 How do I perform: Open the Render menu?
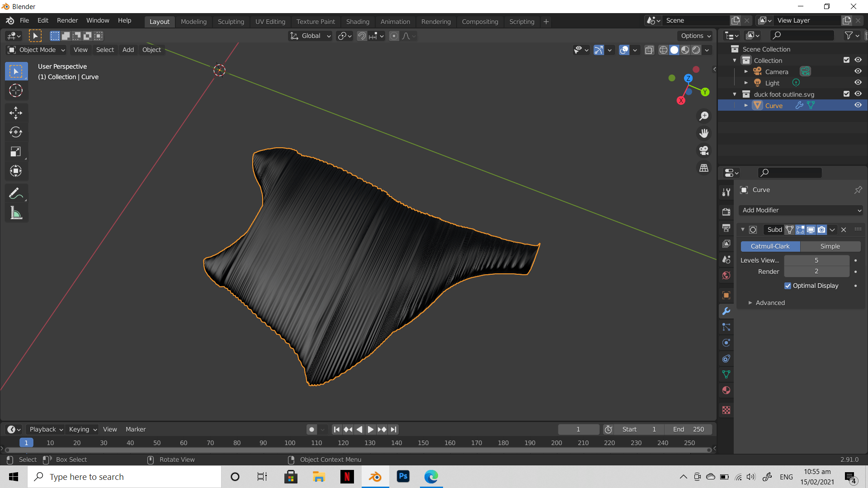[x=67, y=20]
